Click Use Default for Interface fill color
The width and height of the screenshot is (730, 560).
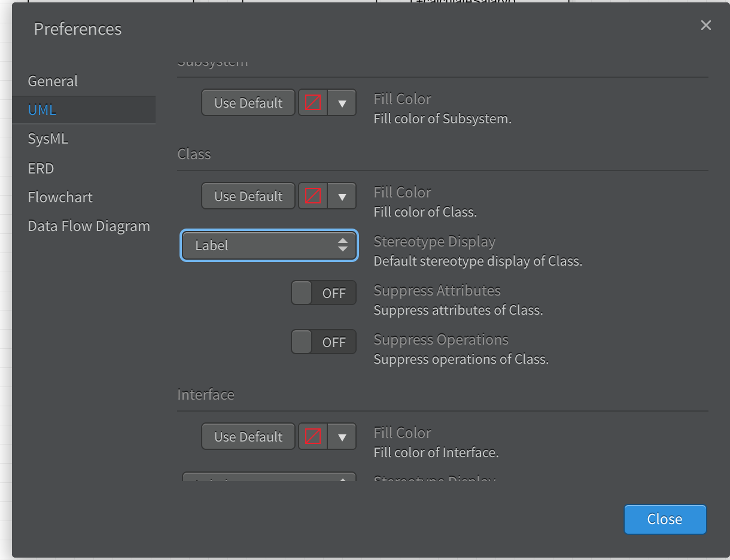(248, 437)
